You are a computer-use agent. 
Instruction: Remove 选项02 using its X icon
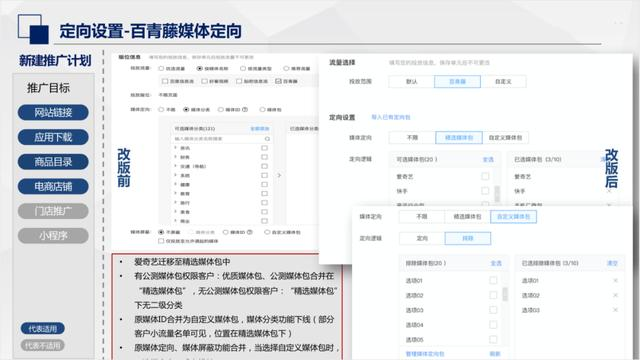pyautogui.click(x=615, y=295)
